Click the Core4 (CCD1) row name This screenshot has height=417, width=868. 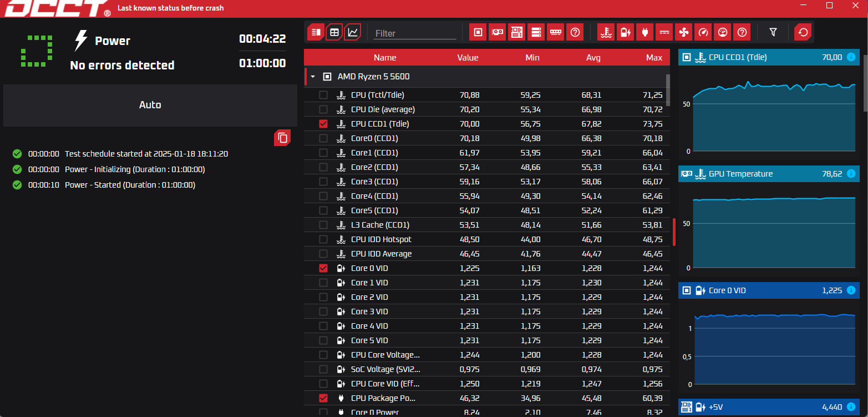coord(374,196)
